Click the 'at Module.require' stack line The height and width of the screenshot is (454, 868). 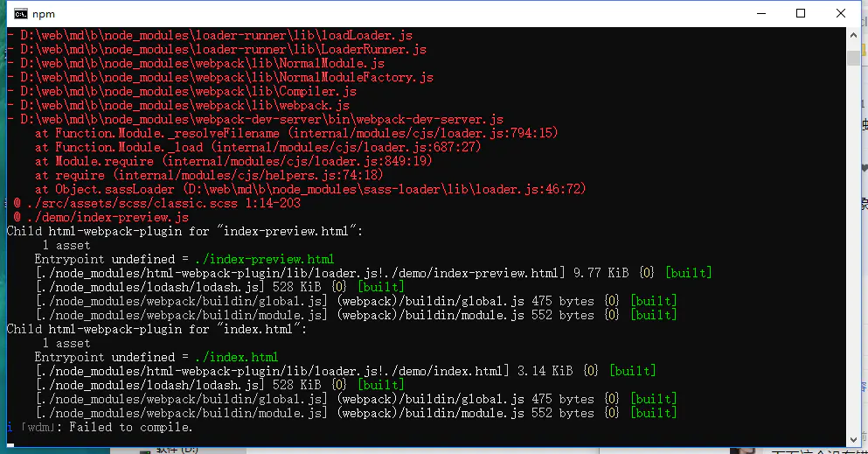pyautogui.click(x=233, y=161)
